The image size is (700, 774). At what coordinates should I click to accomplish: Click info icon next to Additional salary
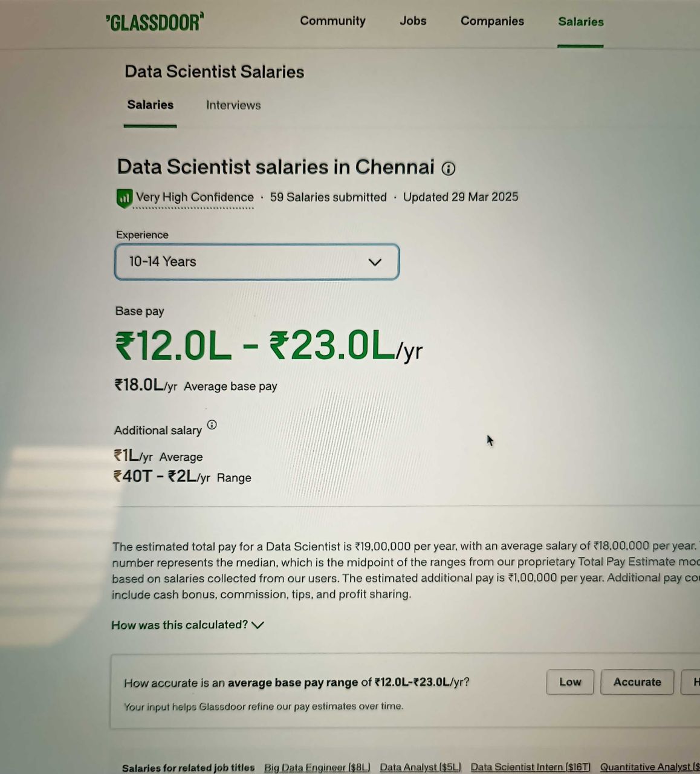(x=212, y=424)
